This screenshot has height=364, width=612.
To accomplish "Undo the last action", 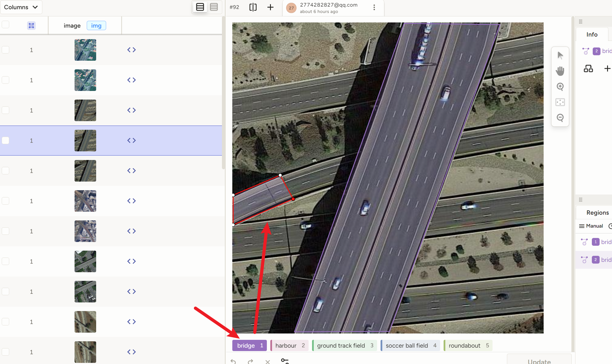I will click(233, 361).
